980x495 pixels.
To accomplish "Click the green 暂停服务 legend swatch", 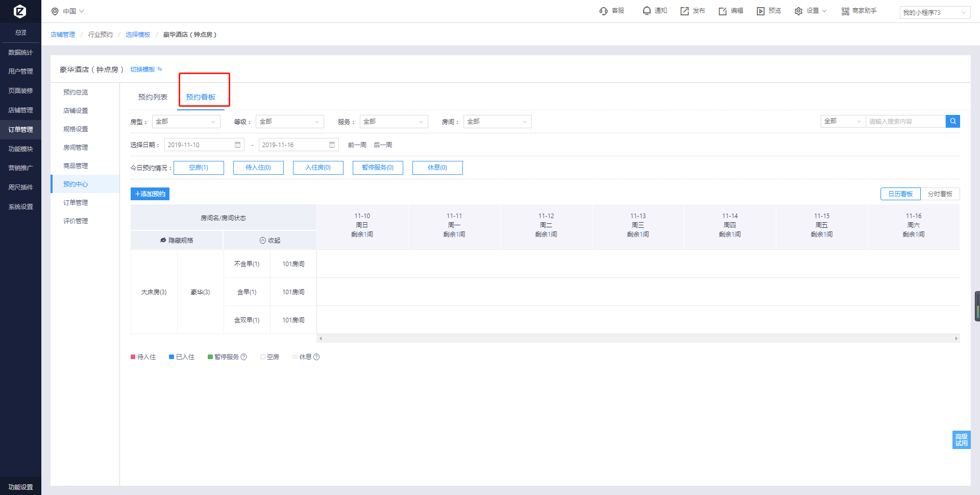I will pos(210,357).
